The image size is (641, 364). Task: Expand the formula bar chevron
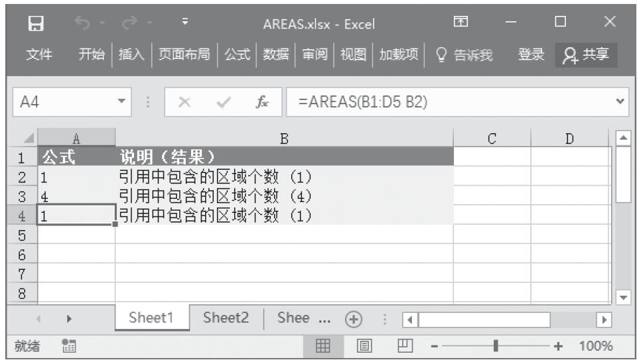[620, 103]
